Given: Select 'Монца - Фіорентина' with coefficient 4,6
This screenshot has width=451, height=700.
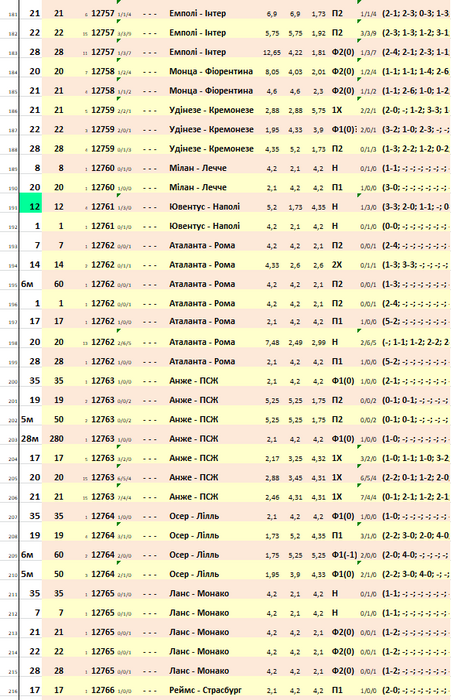Looking at the screenshot, I should [211, 91].
